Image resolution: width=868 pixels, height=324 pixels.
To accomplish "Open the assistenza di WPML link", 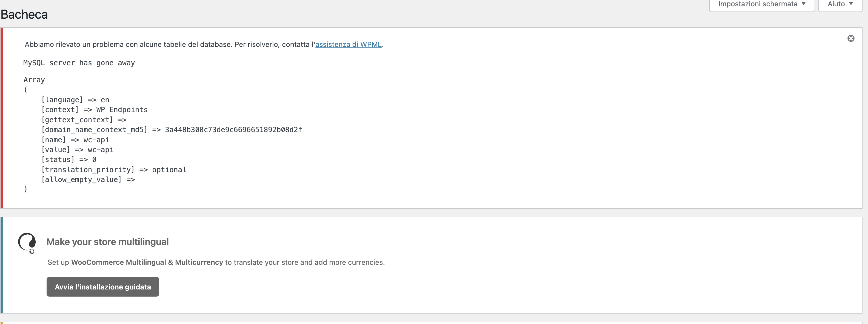I will coord(348,44).
